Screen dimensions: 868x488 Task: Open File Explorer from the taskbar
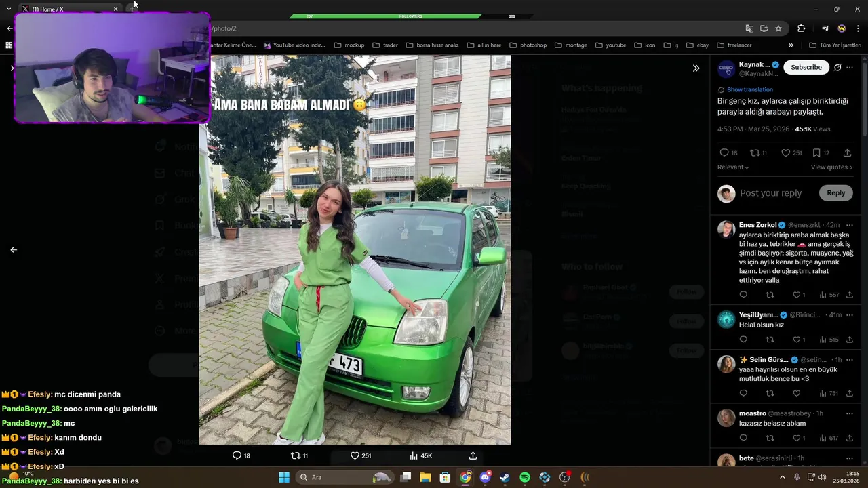click(425, 477)
